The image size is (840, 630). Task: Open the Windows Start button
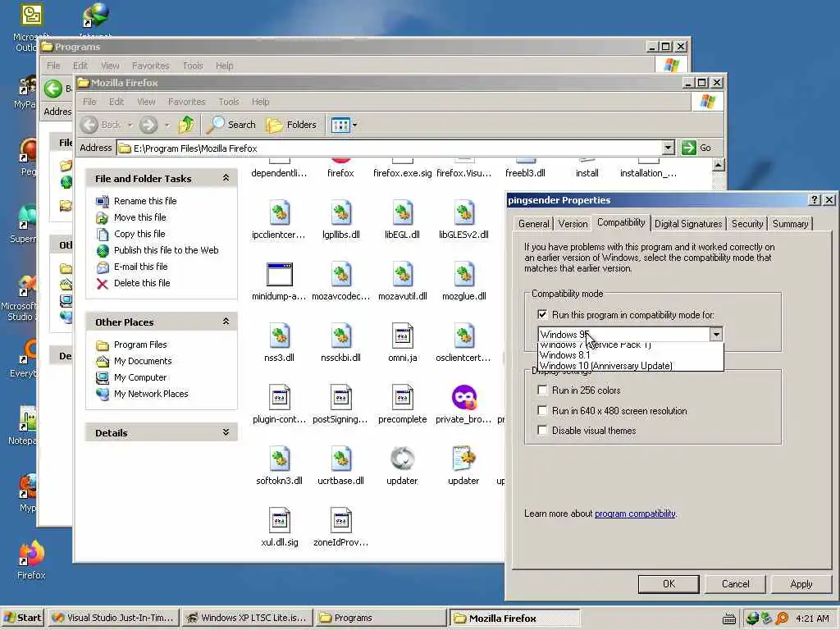click(22, 618)
